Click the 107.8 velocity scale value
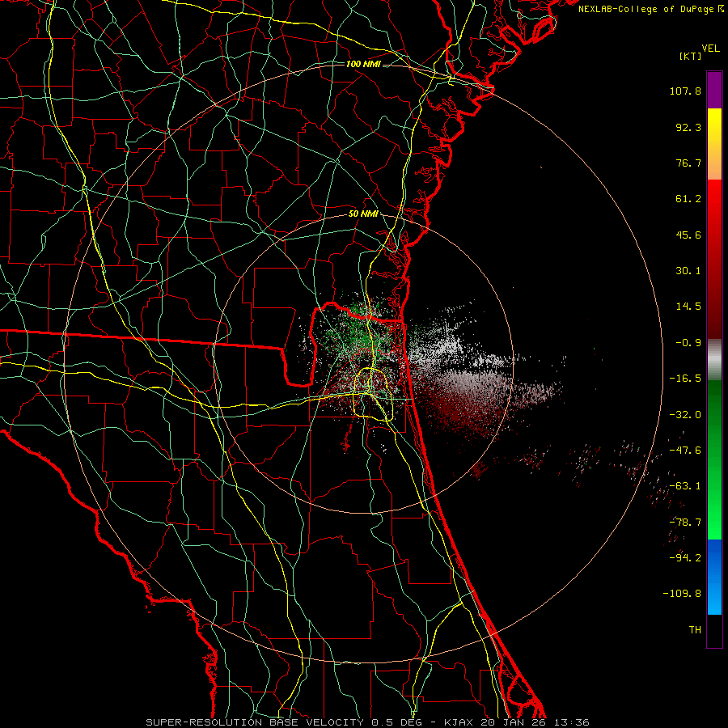 pos(685,91)
